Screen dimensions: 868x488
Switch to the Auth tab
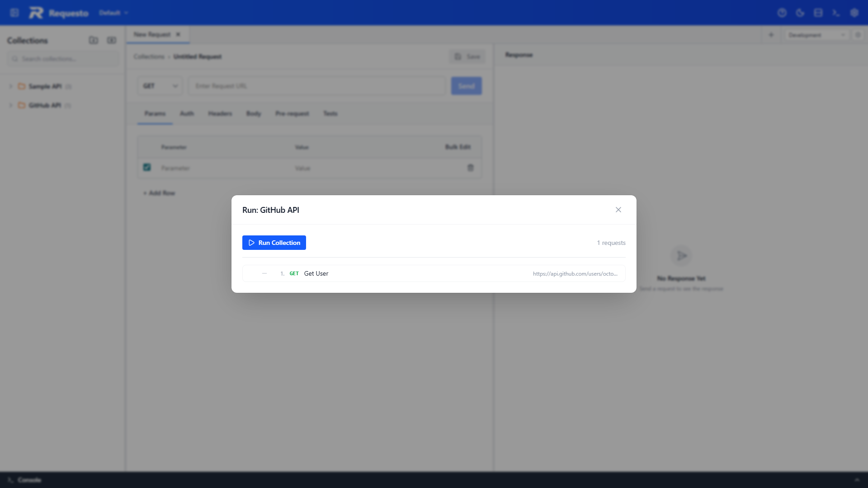coord(187,113)
